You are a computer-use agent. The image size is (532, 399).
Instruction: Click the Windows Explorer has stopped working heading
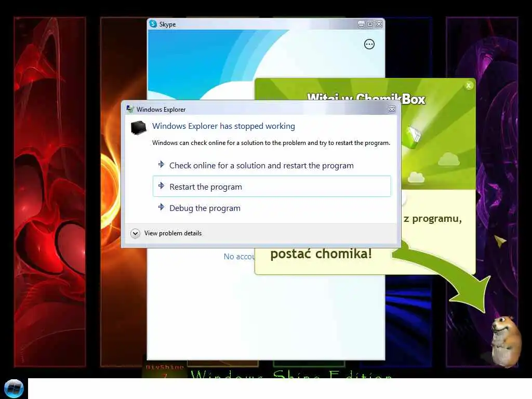point(223,126)
